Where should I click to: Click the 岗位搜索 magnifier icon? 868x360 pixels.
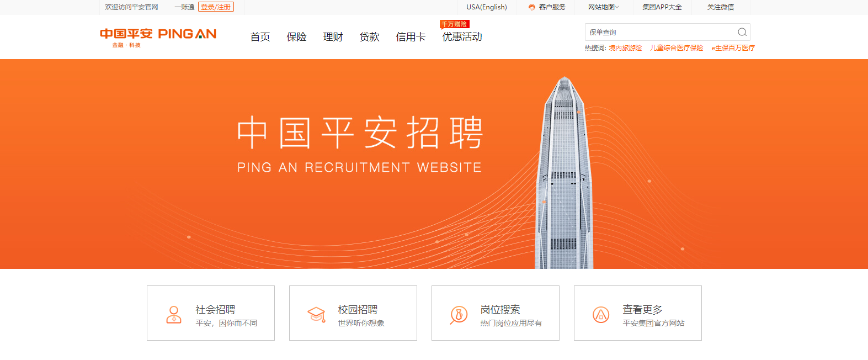tap(459, 315)
